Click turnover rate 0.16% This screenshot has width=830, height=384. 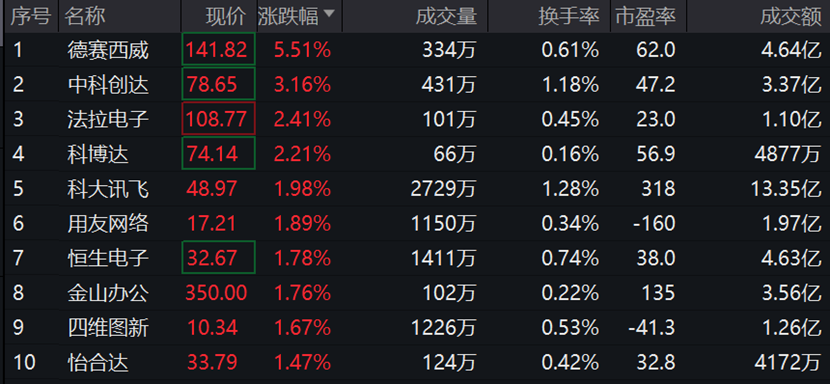(x=570, y=155)
